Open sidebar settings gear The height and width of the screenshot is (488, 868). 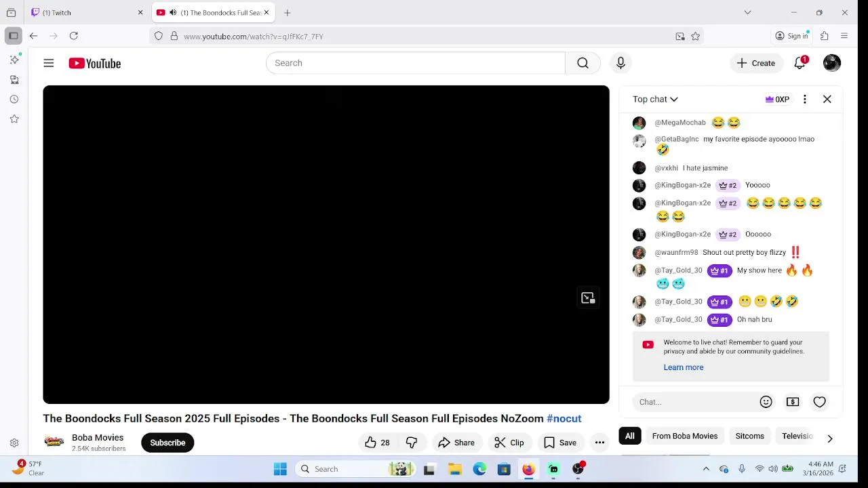tap(14, 443)
